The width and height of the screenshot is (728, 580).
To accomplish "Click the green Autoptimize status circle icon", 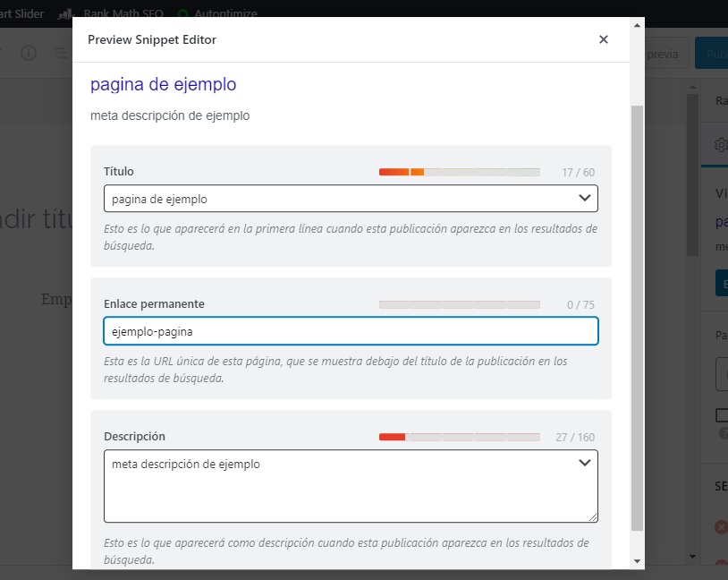I will click(x=183, y=14).
